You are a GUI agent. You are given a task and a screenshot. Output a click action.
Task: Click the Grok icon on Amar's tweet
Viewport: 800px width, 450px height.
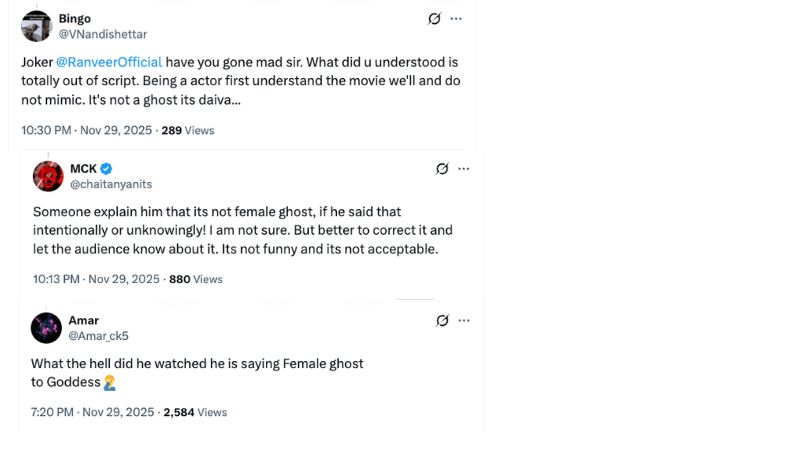coord(442,320)
